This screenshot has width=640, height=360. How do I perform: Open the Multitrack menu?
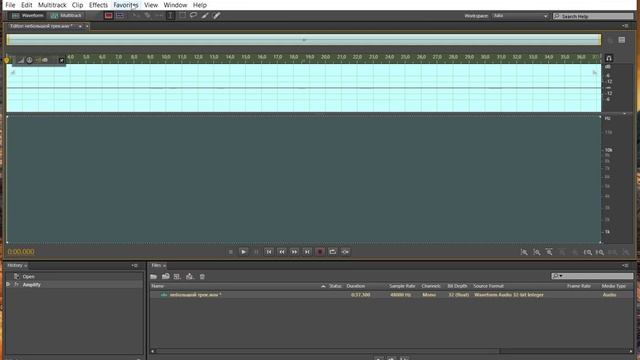52,5
